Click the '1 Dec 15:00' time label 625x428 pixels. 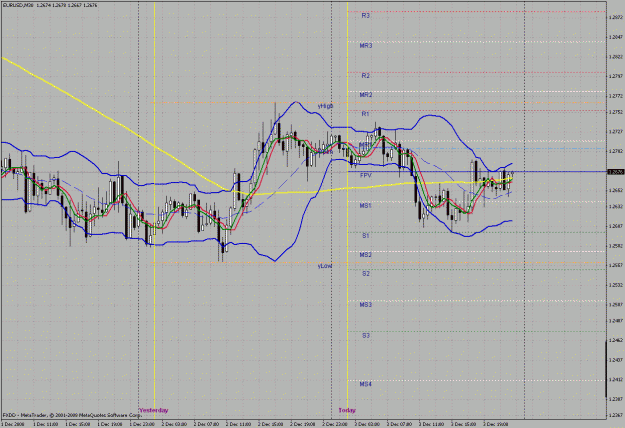click(x=77, y=424)
